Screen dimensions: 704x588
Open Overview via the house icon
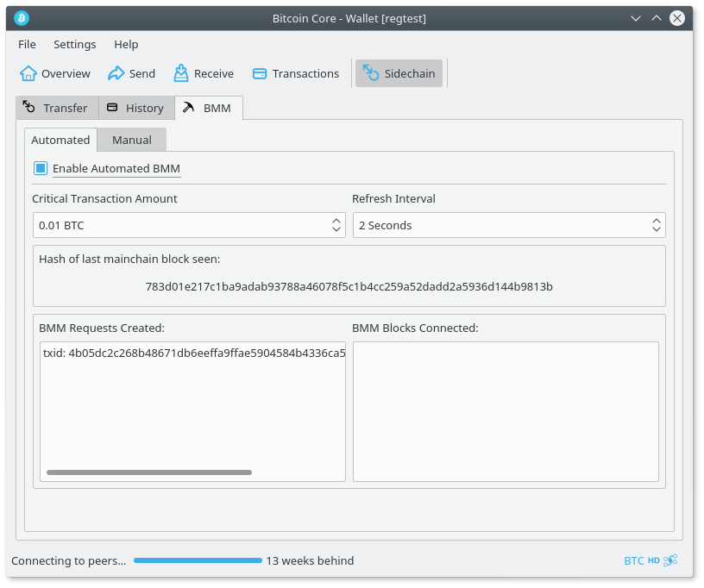pos(28,73)
